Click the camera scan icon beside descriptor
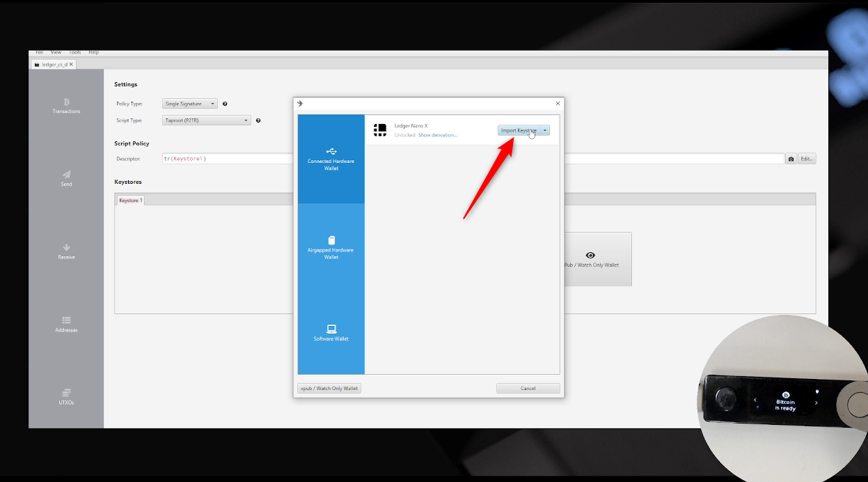This screenshot has width=868, height=482. pos(791,159)
